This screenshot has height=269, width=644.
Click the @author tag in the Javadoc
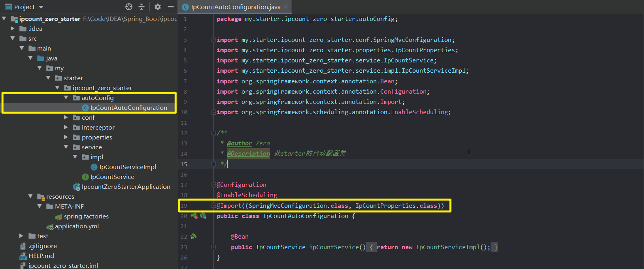(240, 143)
